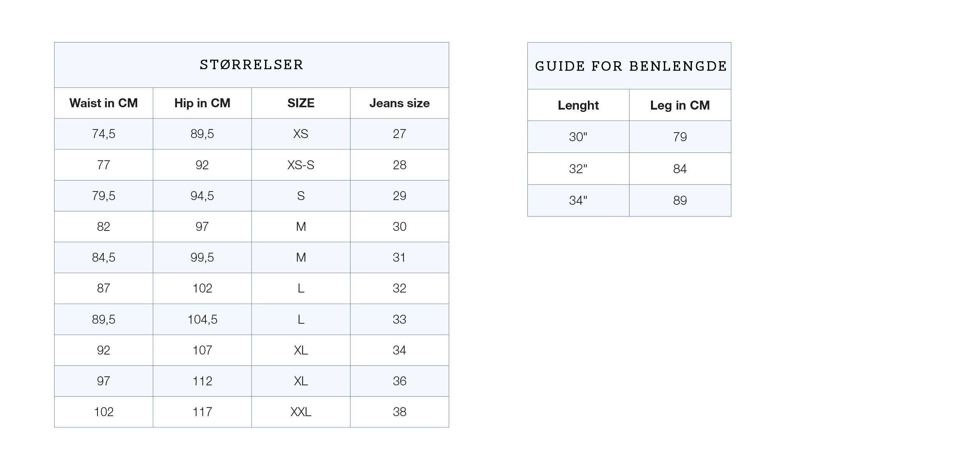This screenshot has height=468, width=980.
Task: Select the Waist in CM column header
Action: [x=103, y=103]
